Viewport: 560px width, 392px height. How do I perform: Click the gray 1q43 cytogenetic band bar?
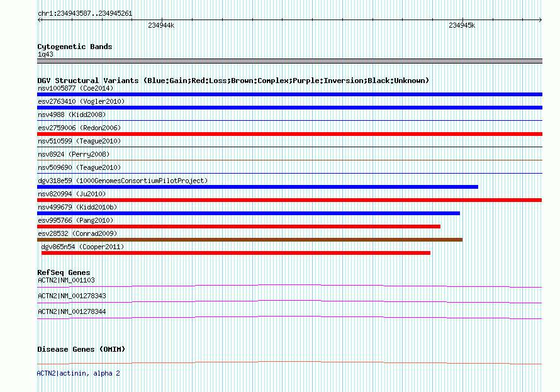tap(289, 61)
